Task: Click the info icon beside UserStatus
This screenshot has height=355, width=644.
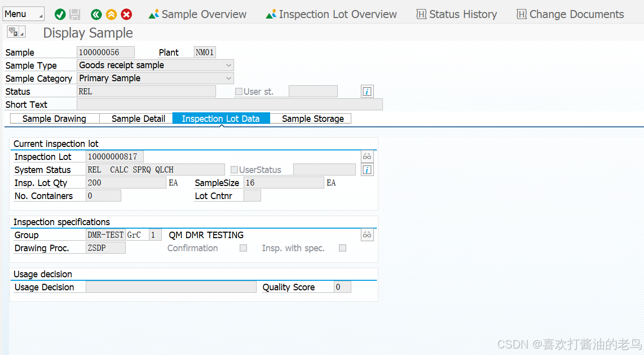Action: point(367,170)
